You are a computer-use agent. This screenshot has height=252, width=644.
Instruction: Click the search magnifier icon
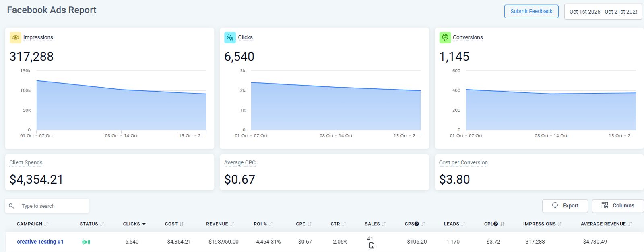pyautogui.click(x=11, y=206)
